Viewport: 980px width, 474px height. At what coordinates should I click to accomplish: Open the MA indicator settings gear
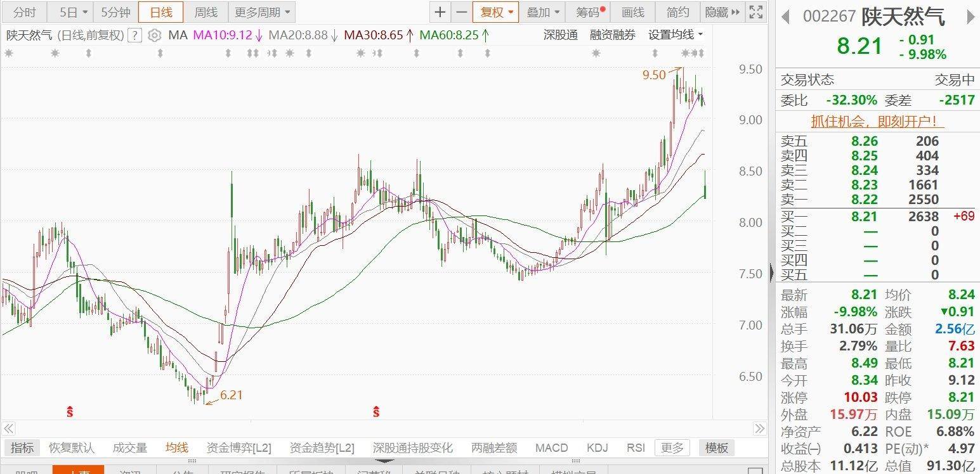(x=154, y=35)
